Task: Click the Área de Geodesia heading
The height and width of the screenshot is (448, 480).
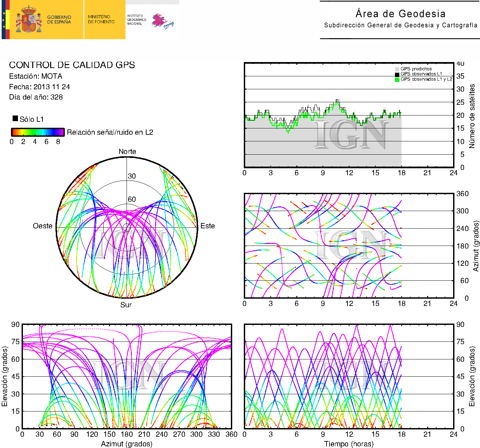Action: tap(400, 14)
